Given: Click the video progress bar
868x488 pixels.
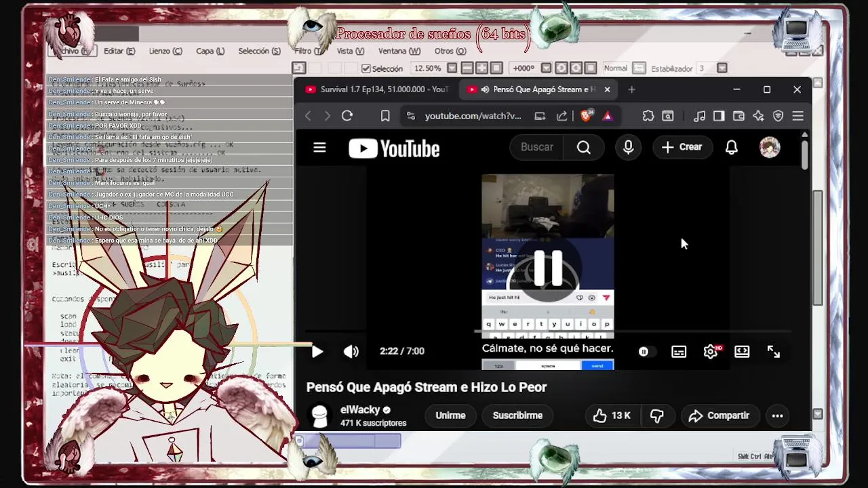Looking at the screenshot, I should (548, 331).
